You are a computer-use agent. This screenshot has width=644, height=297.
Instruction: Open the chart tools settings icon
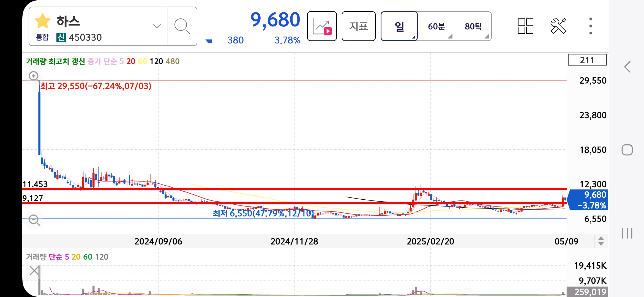point(558,26)
